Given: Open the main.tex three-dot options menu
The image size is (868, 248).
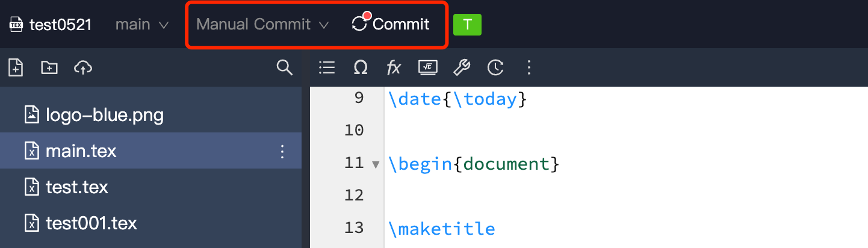Looking at the screenshot, I should (x=282, y=151).
